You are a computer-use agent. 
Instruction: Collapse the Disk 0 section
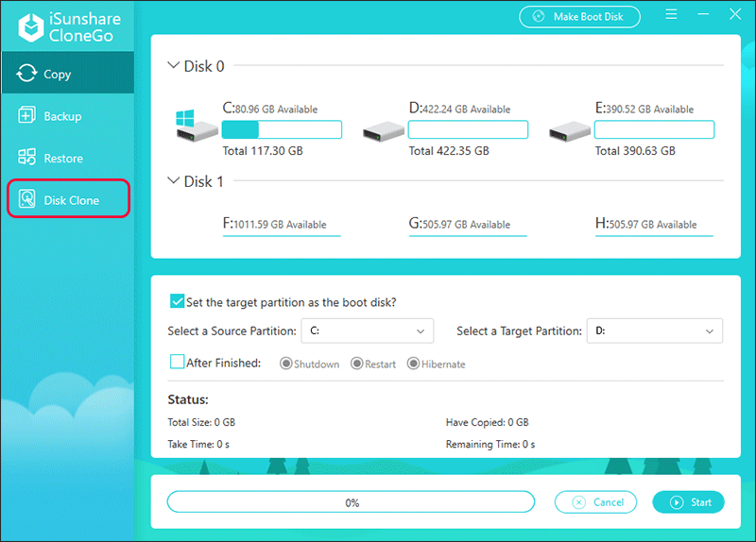173,66
